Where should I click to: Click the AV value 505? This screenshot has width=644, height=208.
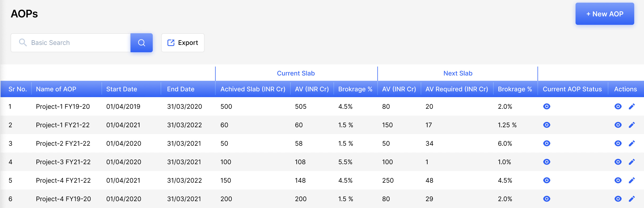click(301, 106)
